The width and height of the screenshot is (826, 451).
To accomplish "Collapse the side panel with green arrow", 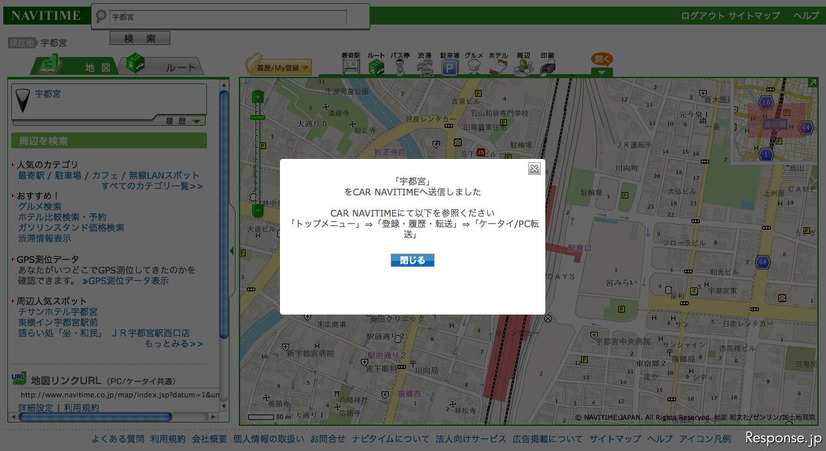I will pyautogui.click(x=232, y=251).
